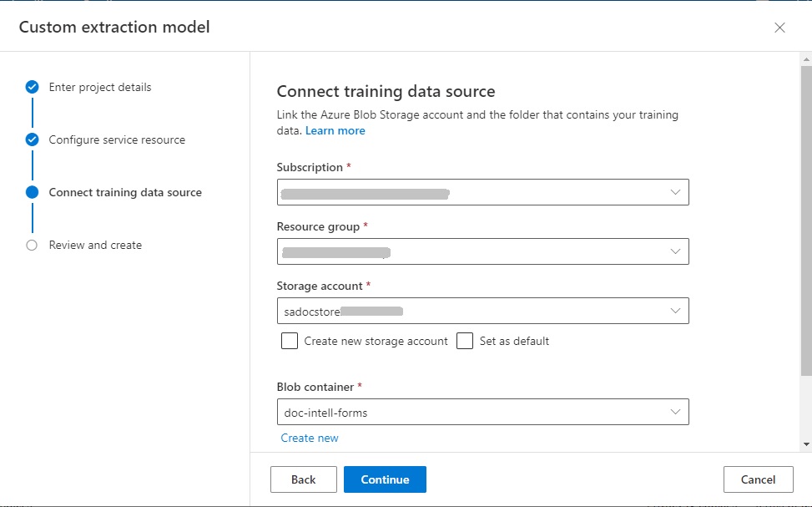
Task: Click checkmark icon beside Enter project details
Action: click(32, 87)
